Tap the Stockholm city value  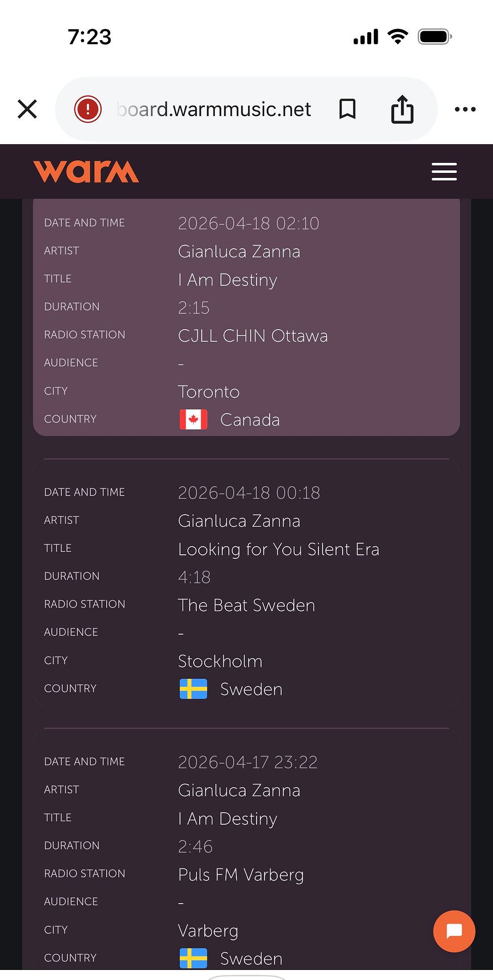pyautogui.click(x=220, y=661)
